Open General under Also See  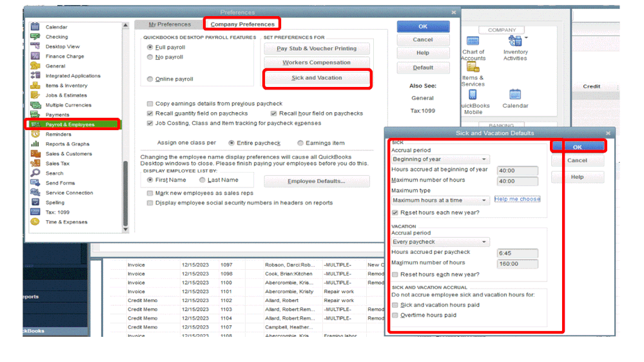click(423, 98)
